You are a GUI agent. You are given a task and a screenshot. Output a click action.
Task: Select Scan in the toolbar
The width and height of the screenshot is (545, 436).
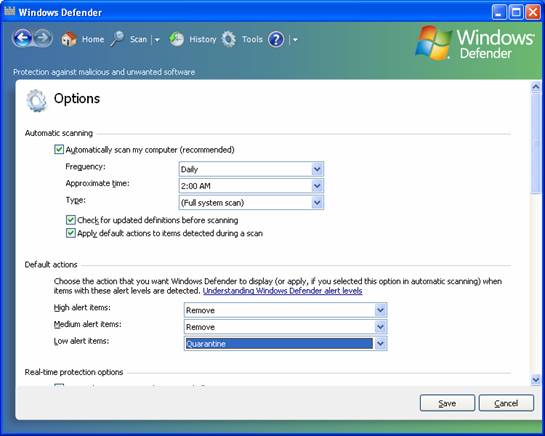tap(138, 39)
